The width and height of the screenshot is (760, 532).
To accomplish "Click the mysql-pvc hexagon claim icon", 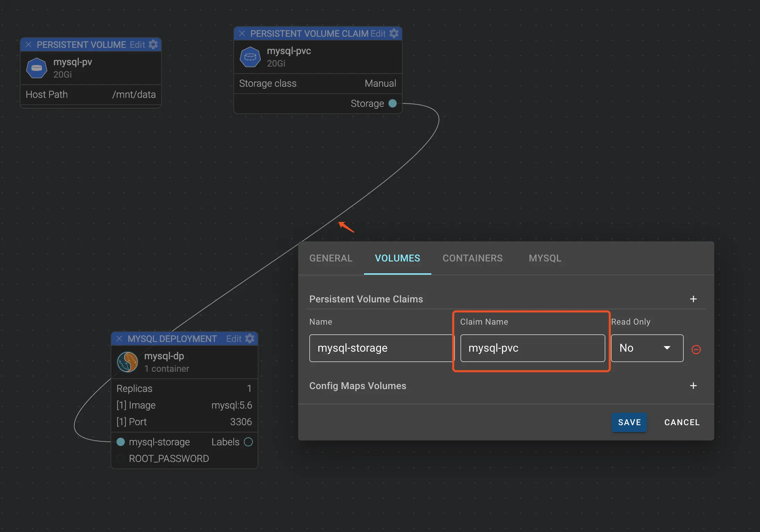I will pyautogui.click(x=250, y=57).
